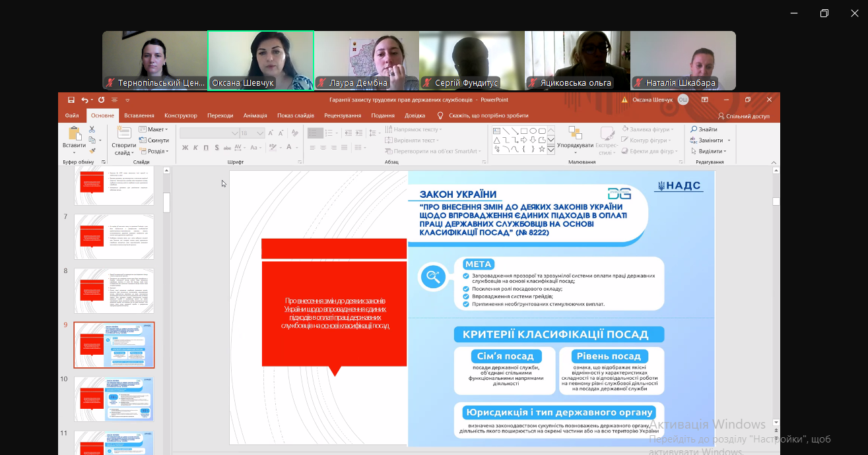Expand the Макет layout dropdown
868x455 pixels.
154,130
